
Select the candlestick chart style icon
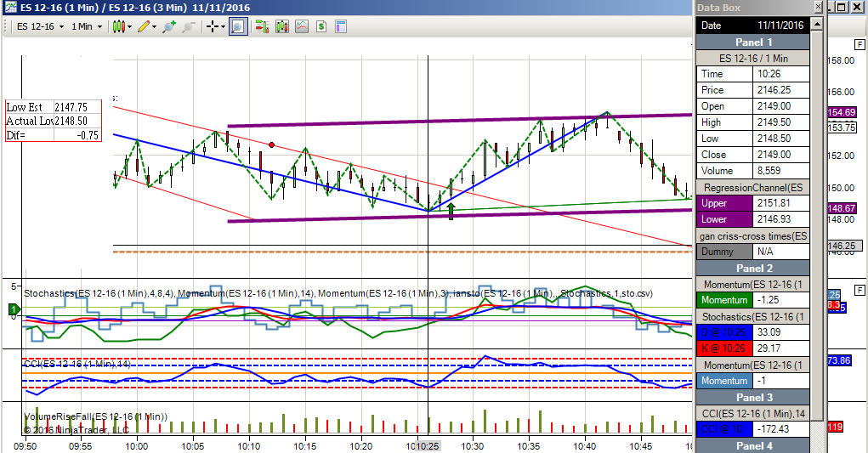[118, 26]
